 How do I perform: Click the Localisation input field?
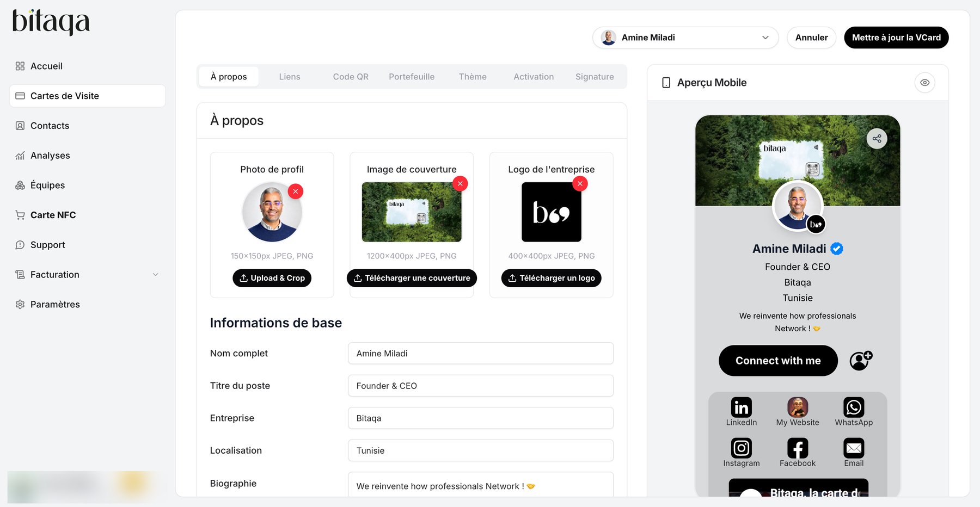pos(481,450)
